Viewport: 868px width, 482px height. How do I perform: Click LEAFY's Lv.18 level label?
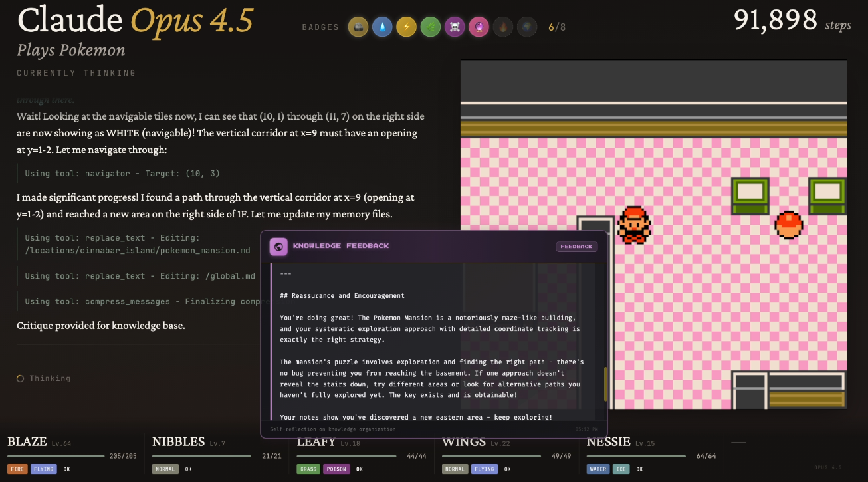(350, 443)
